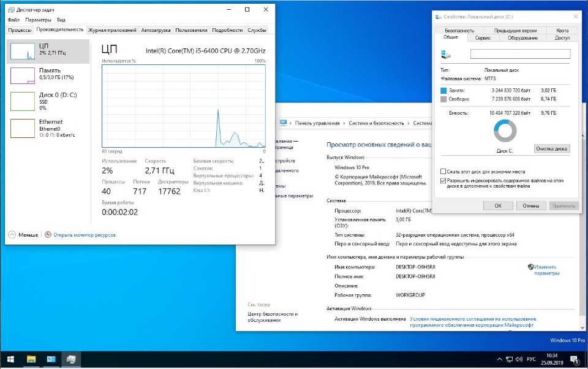Click the Task Manager title bar icon

point(11,10)
